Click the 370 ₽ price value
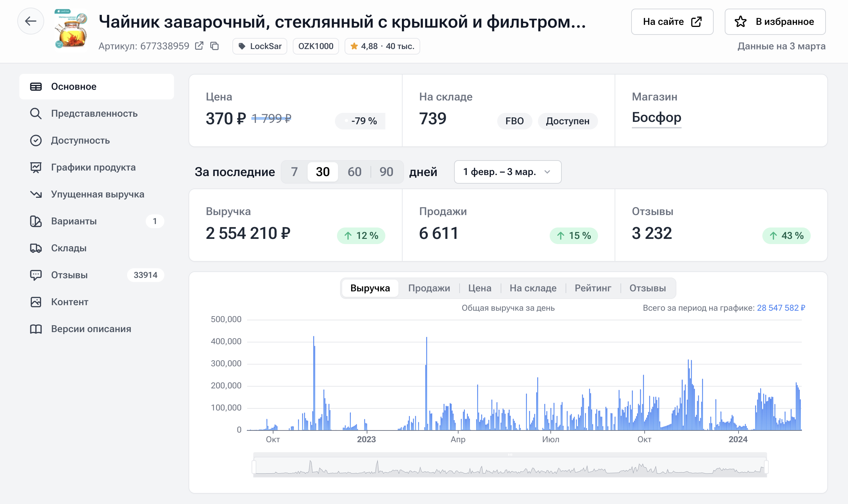848x504 pixels. pos(226,119)
